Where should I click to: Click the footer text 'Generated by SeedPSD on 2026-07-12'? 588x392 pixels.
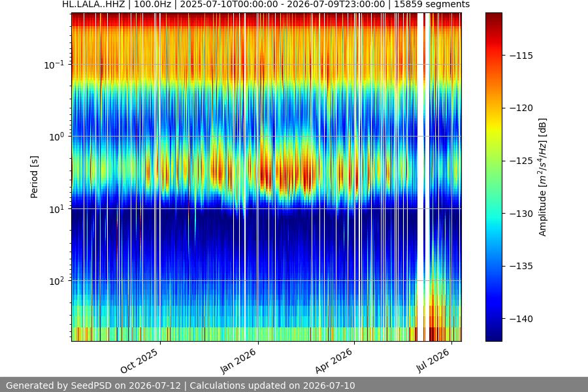(93, 385)
